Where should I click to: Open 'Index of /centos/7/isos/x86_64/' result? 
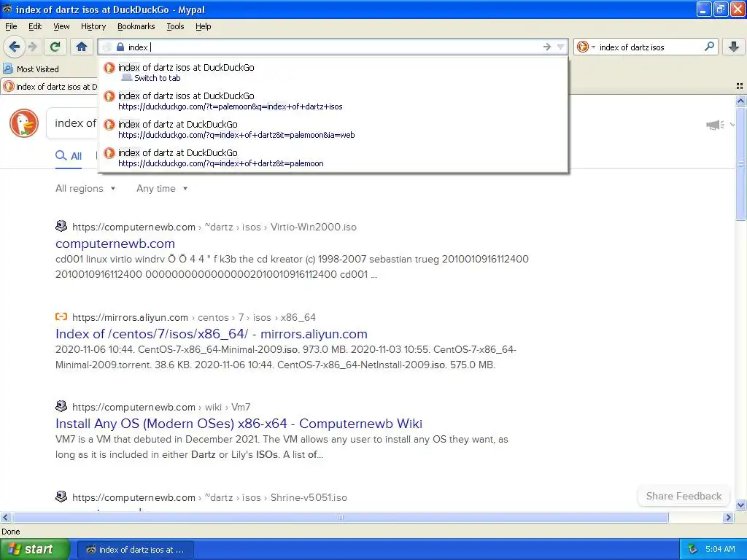coord(211,334)
